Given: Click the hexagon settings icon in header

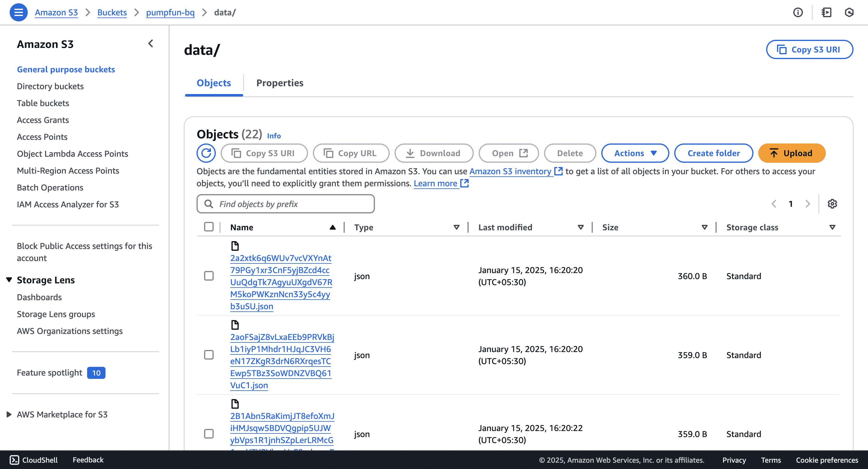Looking at the screenshot, I should pyautogui.click(x=849, y=12).
